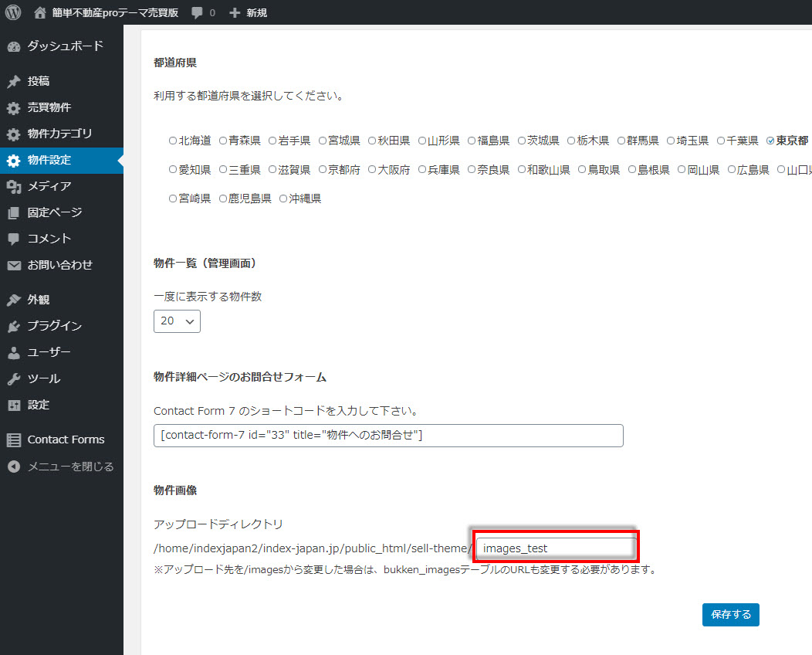The height and width of the screenshot is (655, 812).
Task: Go to the 外観 appearance menu
Action: (x=39, y=300)
